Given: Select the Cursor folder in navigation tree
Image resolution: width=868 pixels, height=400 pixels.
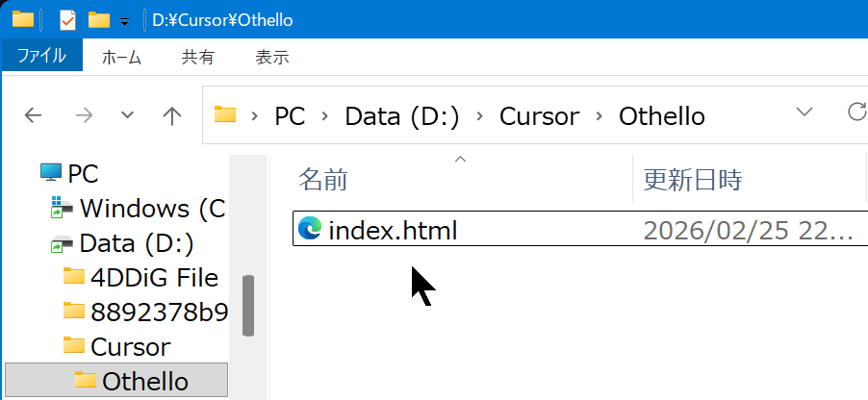Looking at the screenshot, I should (130, 346).
